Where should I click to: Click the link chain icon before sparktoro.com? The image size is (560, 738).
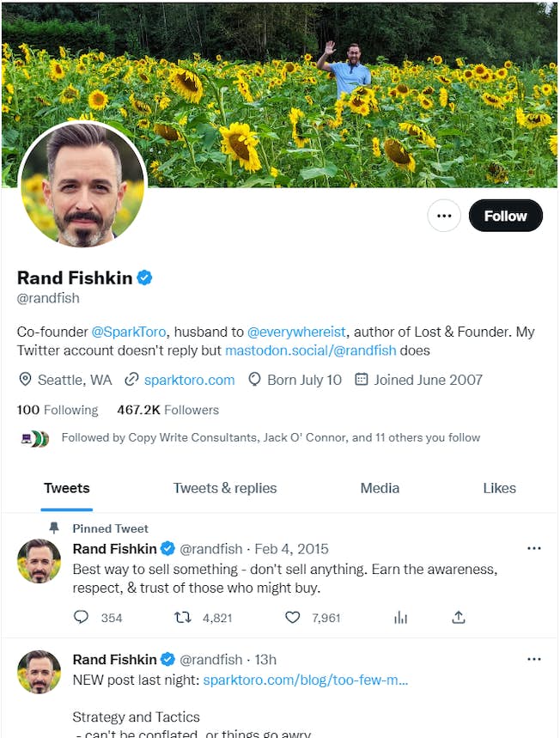pos(131,379)
